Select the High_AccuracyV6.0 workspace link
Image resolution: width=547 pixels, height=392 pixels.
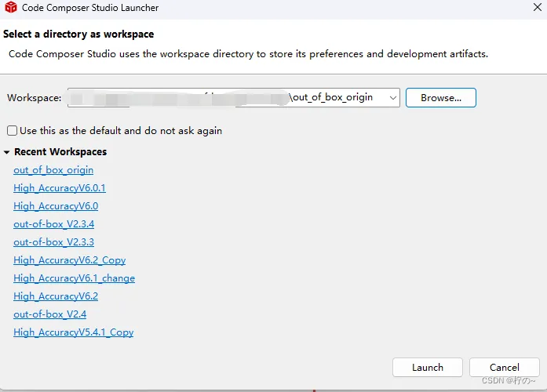(x=56, y=206)
